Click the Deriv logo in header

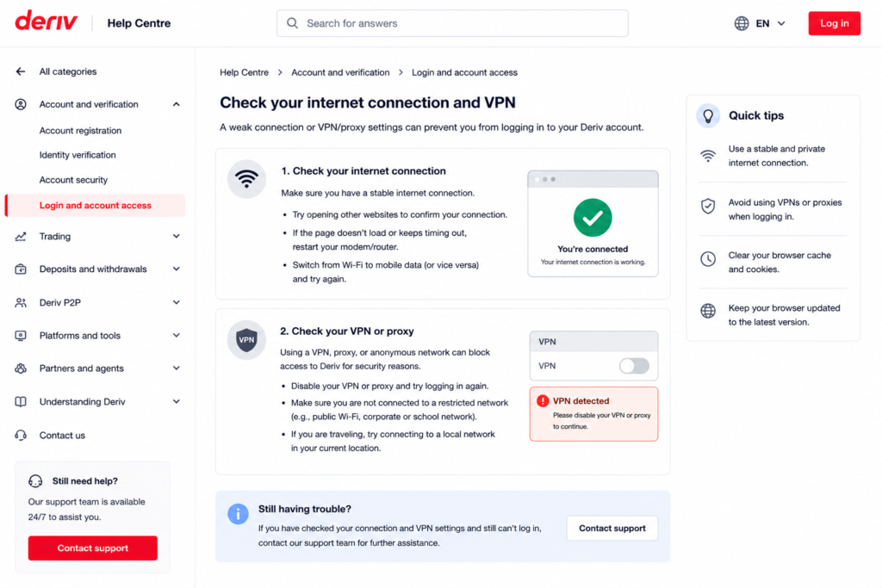[x=47, y=22]
